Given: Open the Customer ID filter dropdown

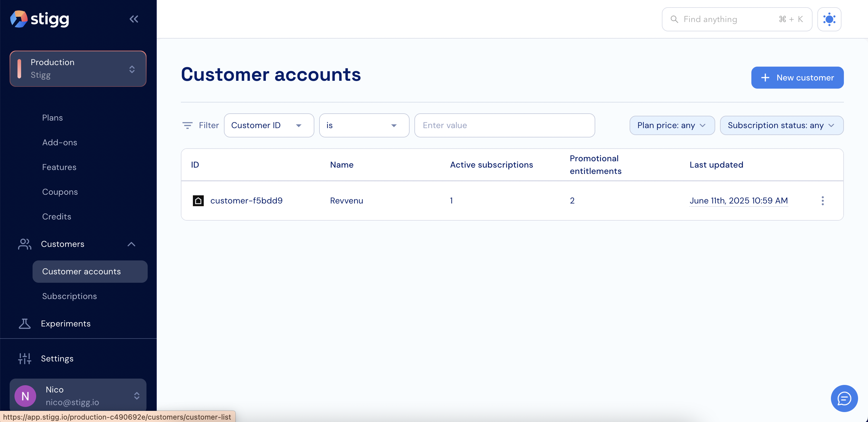Looking at the screenshot, I should point(269,125).
